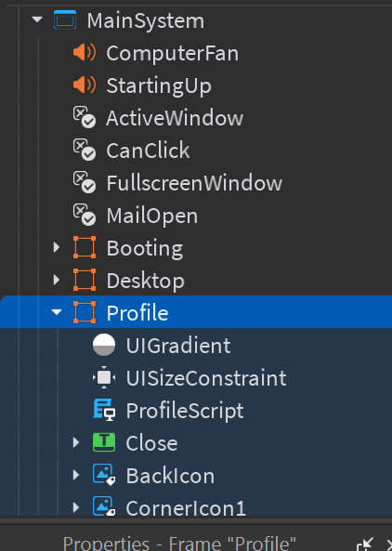
Task: Collapse the MainSystem tree node
Action: point(37,20)
